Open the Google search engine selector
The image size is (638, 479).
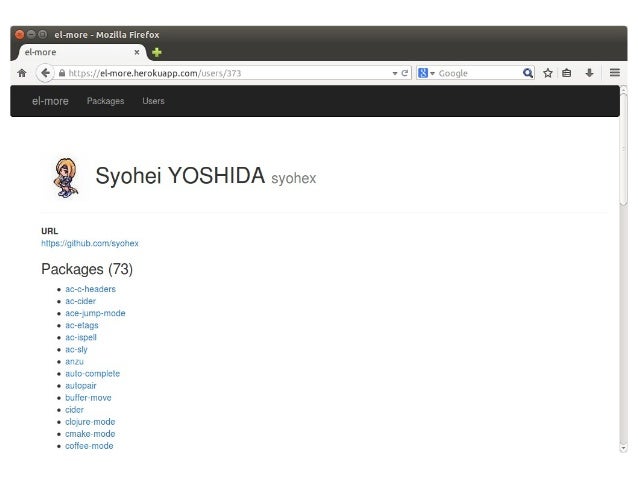[x=426, y=73]
